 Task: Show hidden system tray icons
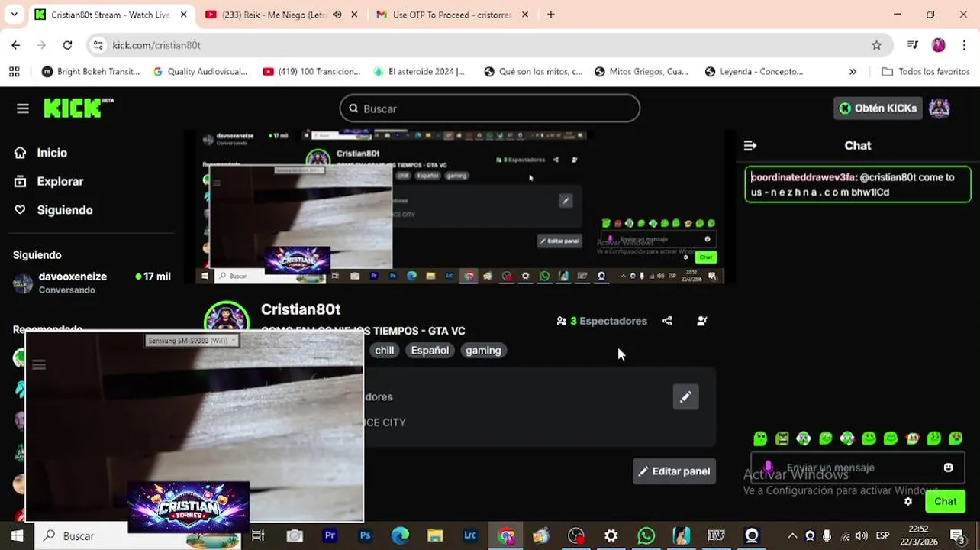[x=792, y=535]
